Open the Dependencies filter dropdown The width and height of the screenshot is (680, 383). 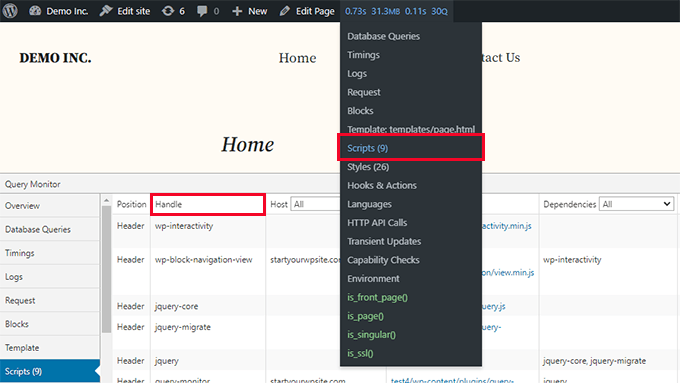coord(637,204)
